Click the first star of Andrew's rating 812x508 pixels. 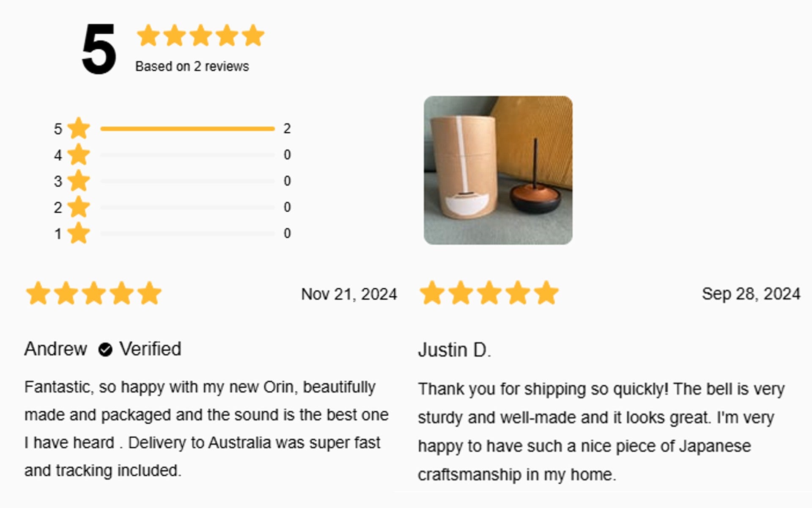[x=38, y=293]
